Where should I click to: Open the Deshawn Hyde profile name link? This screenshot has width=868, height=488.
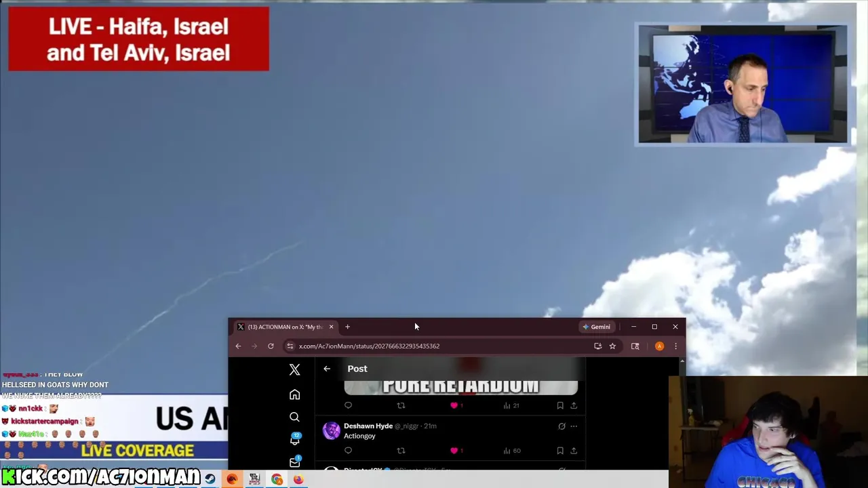click(x=368, y=426)
